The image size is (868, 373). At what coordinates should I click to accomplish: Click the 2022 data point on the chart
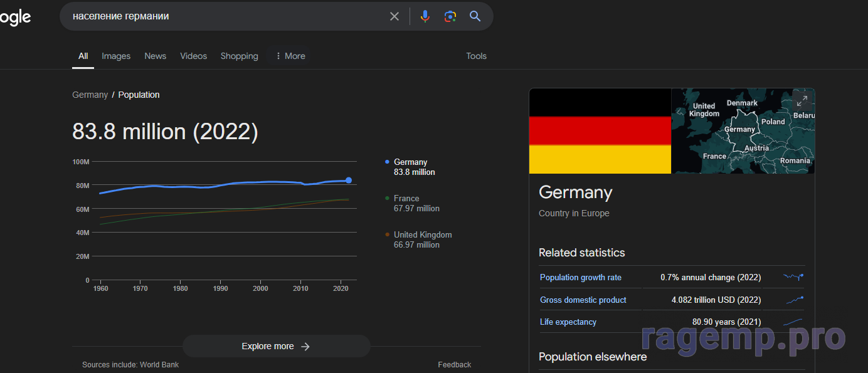coord(349,181)
